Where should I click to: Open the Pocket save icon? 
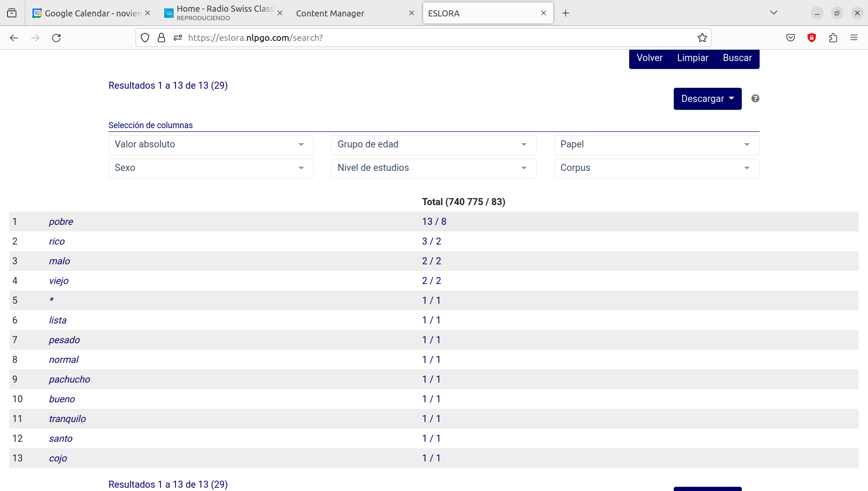click(791, 38)
